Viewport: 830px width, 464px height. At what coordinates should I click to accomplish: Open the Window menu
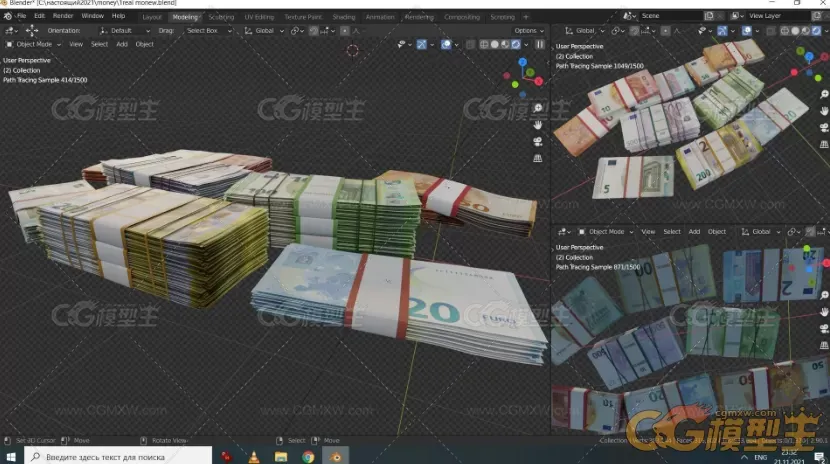pyautogui.click(x=93, y=16)
